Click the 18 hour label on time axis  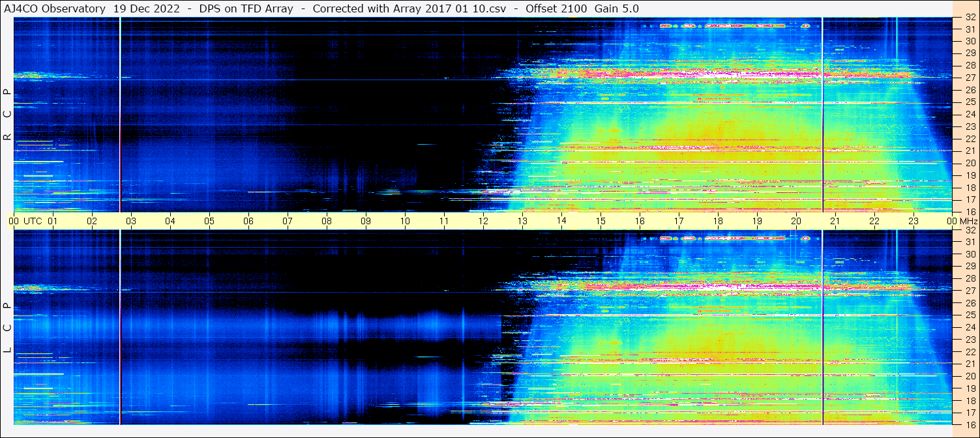pyautogui.click(x=718, y=221)
